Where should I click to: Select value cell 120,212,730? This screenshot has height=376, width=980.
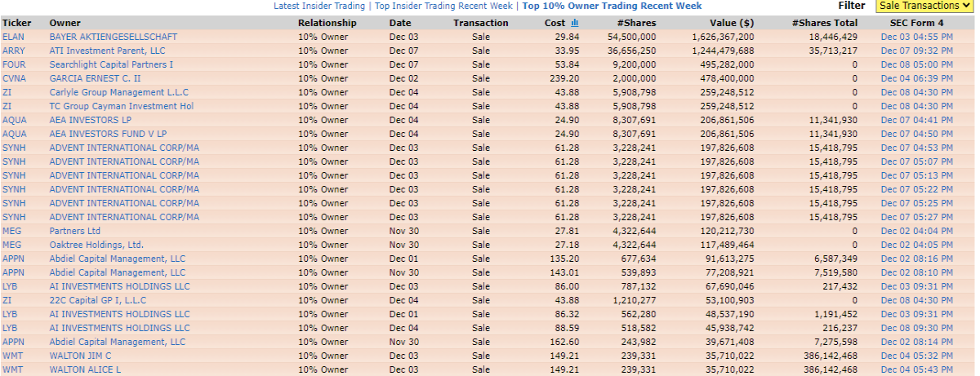point(728,231)
